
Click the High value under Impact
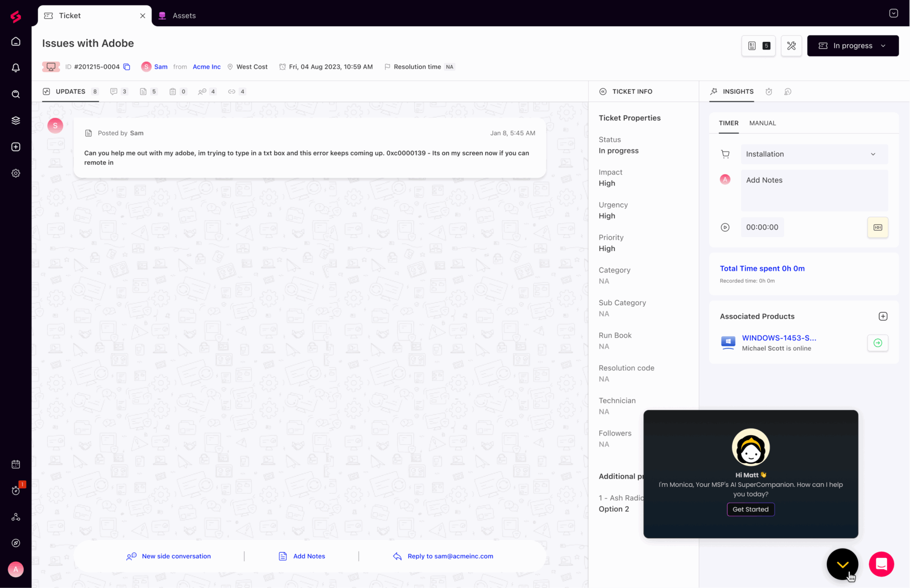coord(607,183)
